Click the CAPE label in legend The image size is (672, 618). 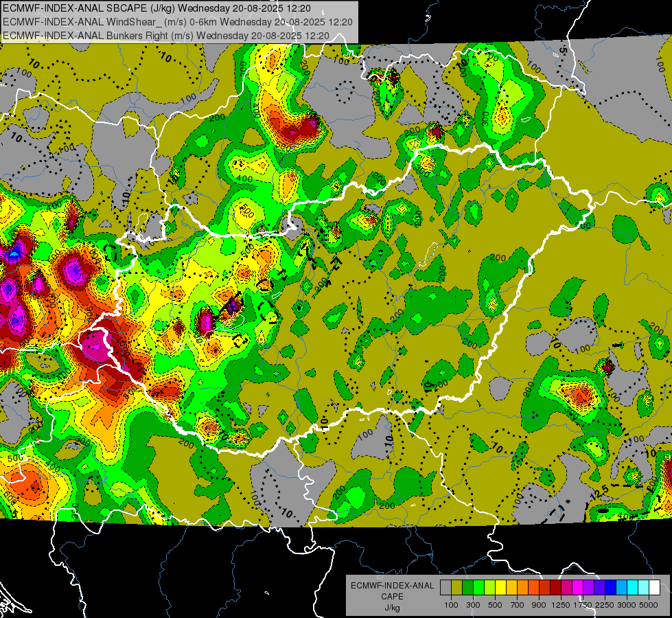pyautogui.click(x=392, y=597)
